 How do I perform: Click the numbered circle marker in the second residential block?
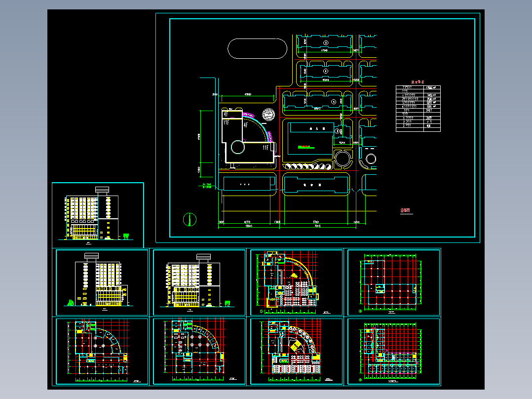(x=326, y=71)
